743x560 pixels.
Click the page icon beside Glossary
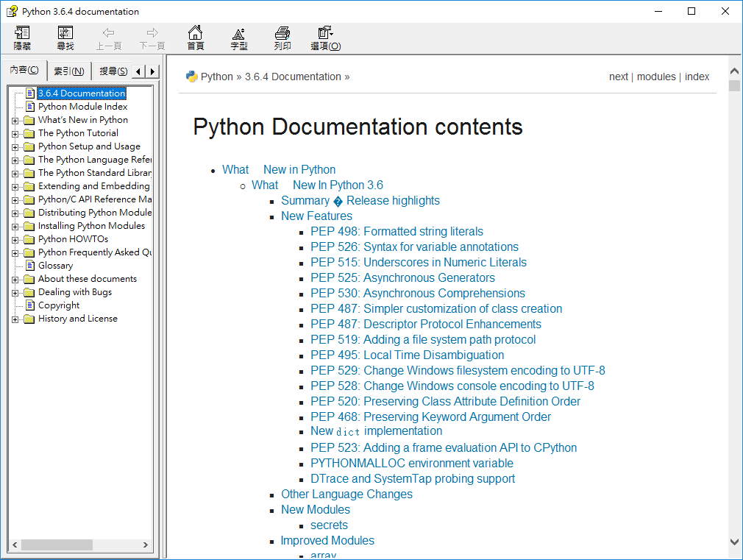coord(30,265)
